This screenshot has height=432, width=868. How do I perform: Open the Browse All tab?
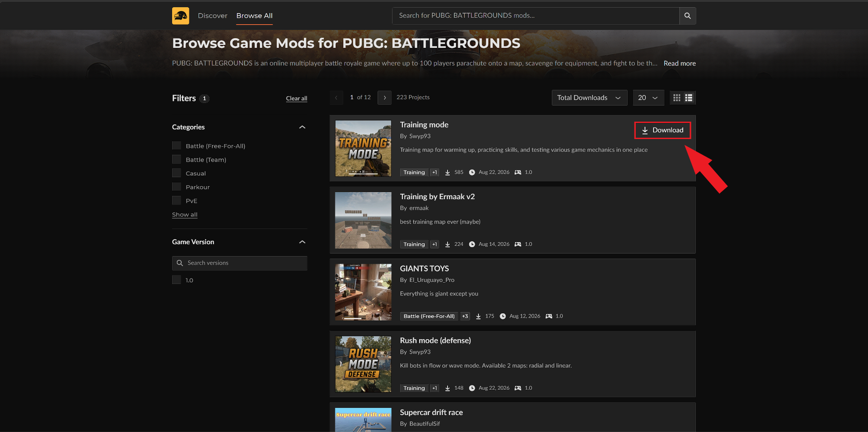[x=254, y=16]
